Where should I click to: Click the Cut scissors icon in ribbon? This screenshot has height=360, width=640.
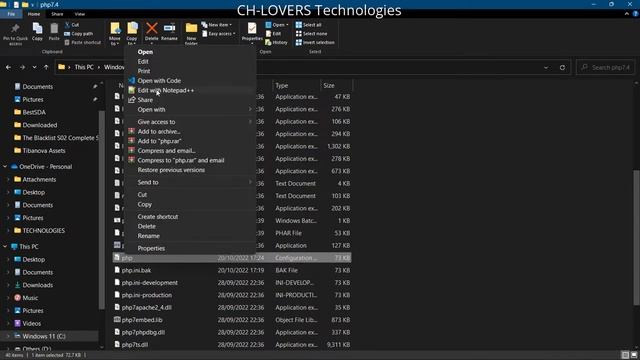(67, 25)
